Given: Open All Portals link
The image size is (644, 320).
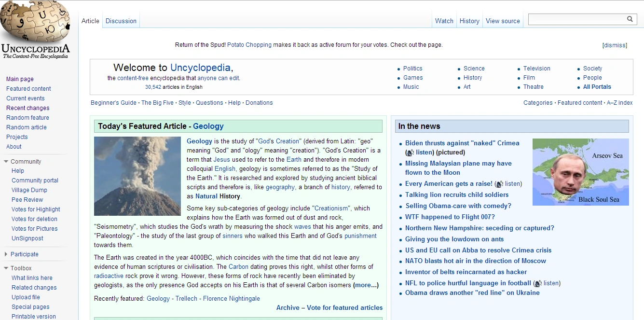Looking at the screenshot, I should tap(597, 87).
